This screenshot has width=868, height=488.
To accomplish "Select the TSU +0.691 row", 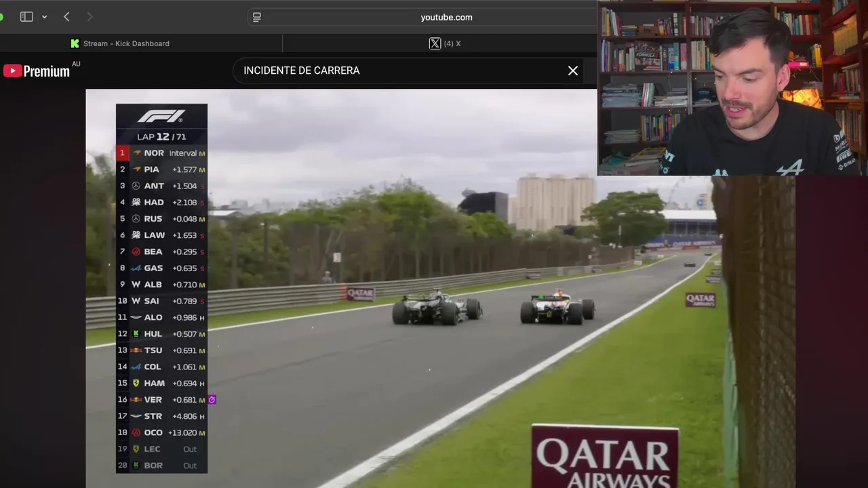I will pyautogui.click(x=161, y=350).
